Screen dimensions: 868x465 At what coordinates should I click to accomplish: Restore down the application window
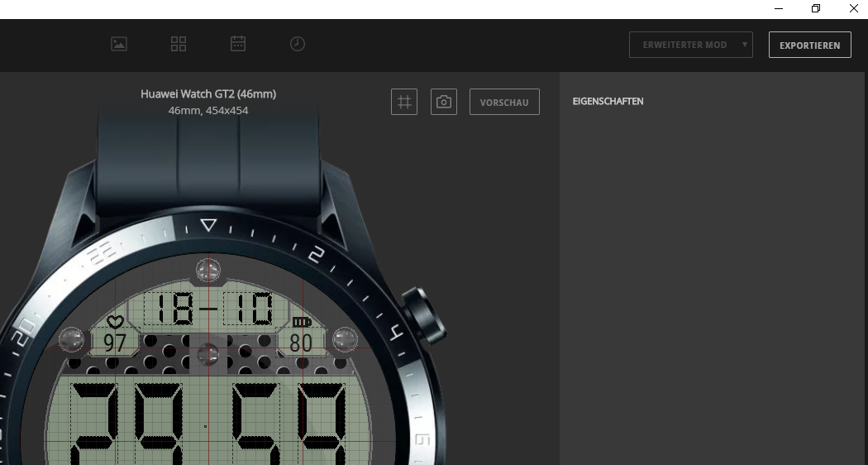pos(816,8)
